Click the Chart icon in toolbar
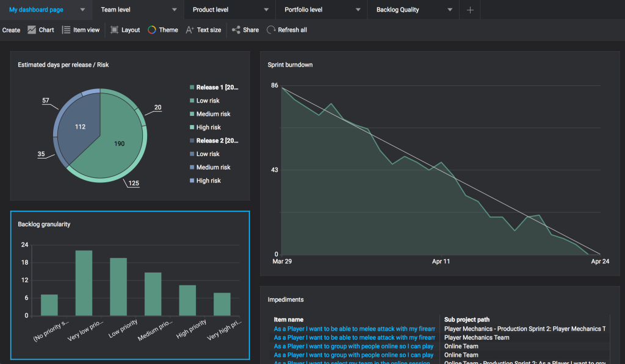 click(x=32, y=30)
